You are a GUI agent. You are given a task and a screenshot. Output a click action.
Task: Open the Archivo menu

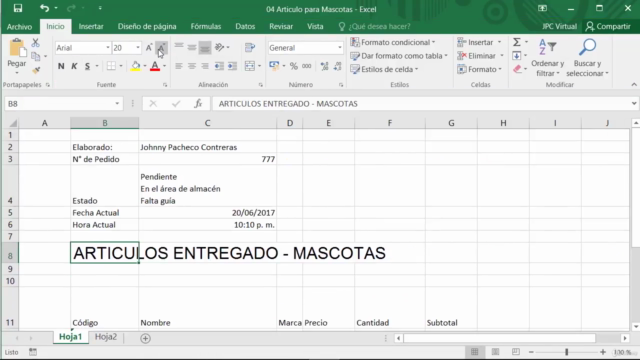pos(20,27)
